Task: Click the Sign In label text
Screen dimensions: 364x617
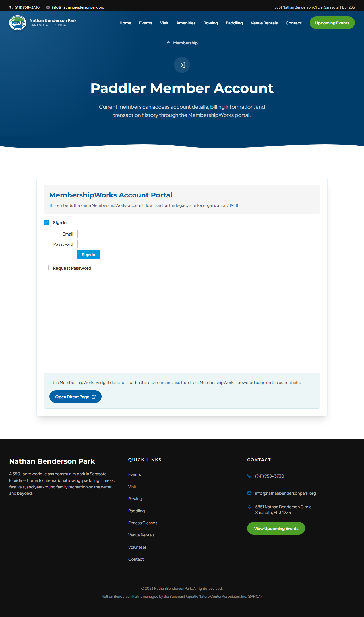Action: [60, 223]
